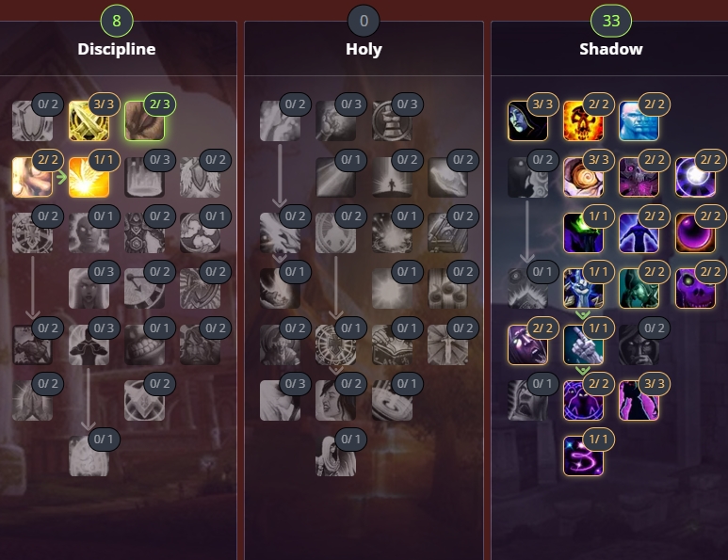Select the Guardian Spirit talent at Holy bottom
The image size is (728, 560).
[335, 456]
